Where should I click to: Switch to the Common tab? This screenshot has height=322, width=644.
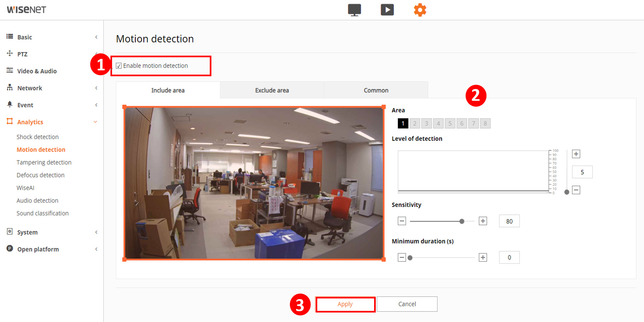click(x=376, y=90)
